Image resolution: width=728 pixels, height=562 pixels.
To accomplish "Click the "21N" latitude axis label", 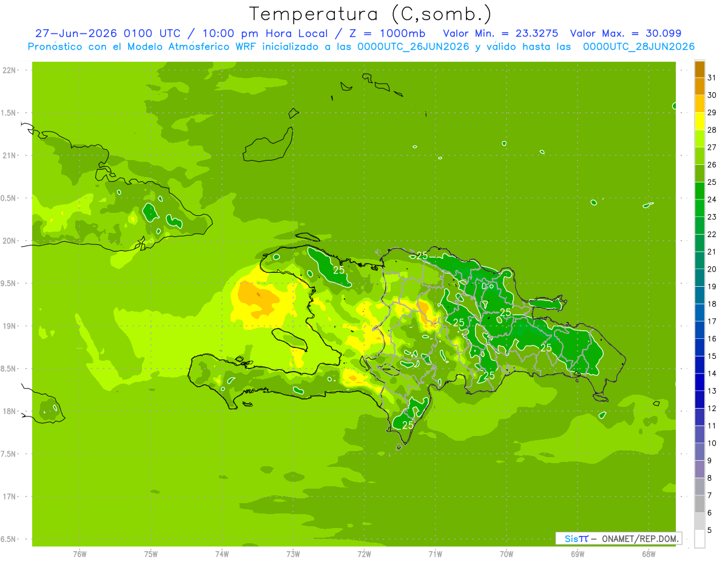I will (x=9, y=156).
